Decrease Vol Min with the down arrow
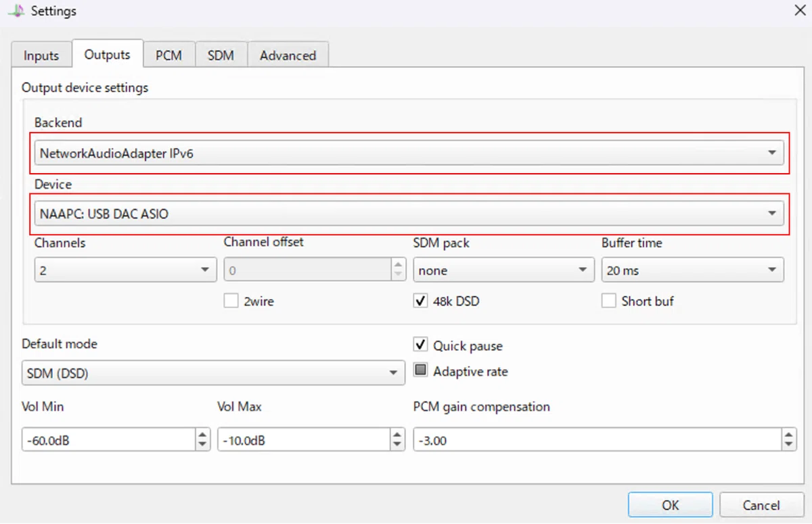812x524 pixels. click(x=202, y=446)
